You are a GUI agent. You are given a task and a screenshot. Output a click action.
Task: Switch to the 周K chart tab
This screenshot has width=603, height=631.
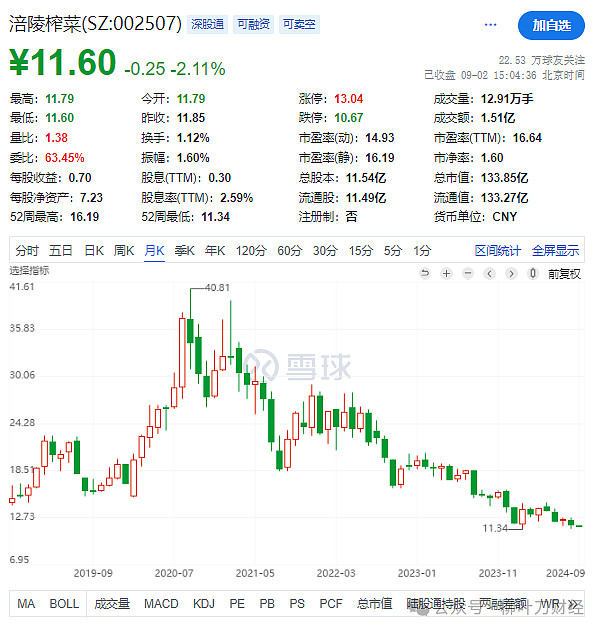pos(124,251)
